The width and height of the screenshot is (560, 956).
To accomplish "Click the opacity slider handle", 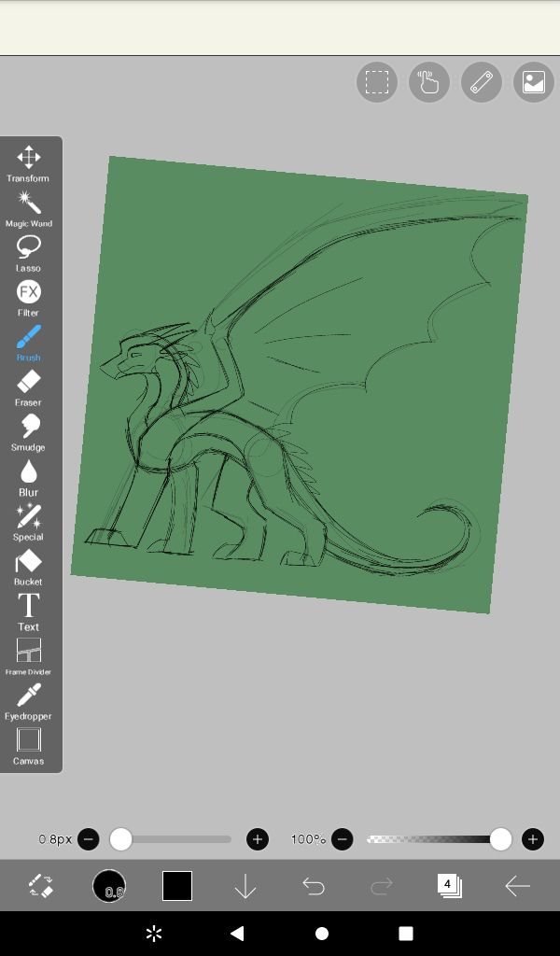I will 500,839.
